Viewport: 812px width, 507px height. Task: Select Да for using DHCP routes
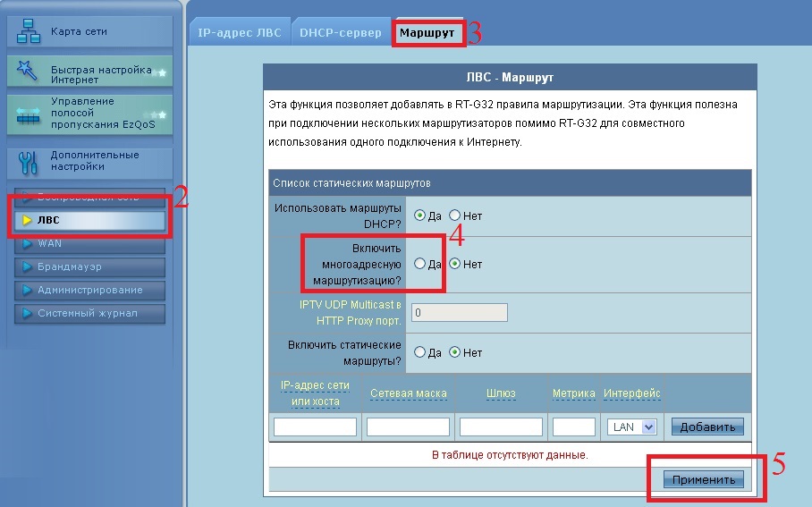419,215
